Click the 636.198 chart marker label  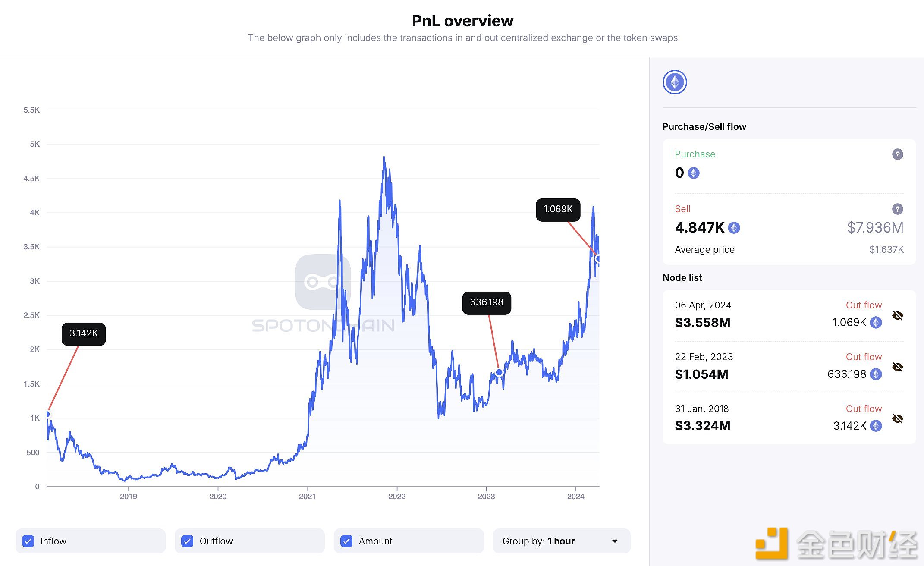[486, 303]
